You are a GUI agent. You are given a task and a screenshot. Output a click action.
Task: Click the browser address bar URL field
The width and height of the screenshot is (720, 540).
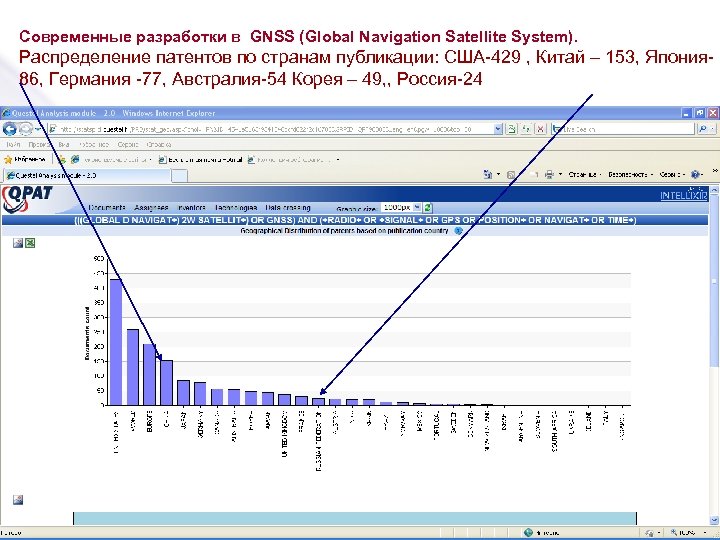coord(271,129)
